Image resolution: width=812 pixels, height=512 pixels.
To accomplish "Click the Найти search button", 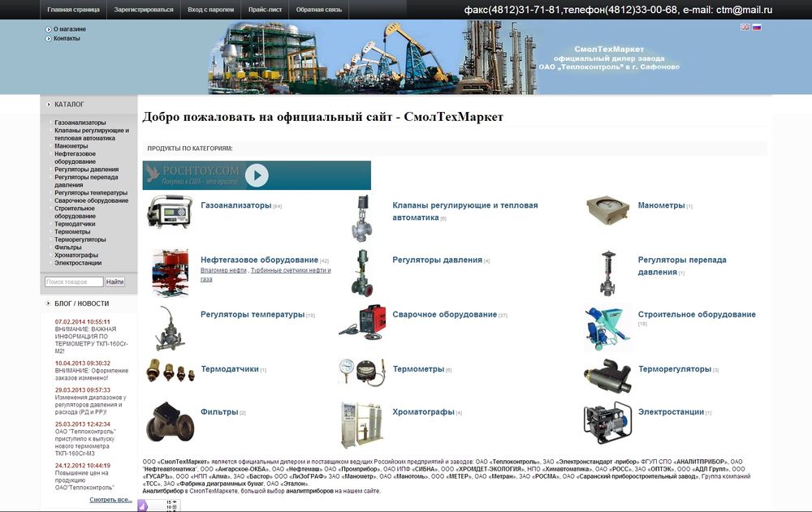I will point(115,282).
